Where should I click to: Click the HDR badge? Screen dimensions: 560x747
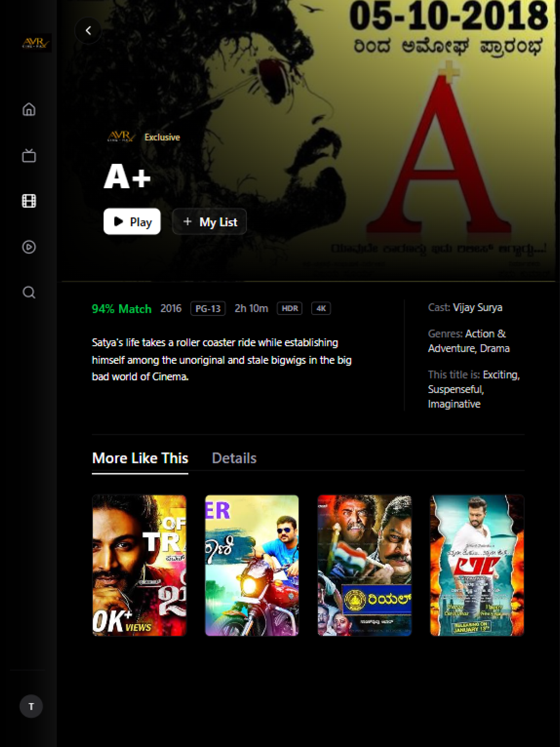(x=289, y=308)
